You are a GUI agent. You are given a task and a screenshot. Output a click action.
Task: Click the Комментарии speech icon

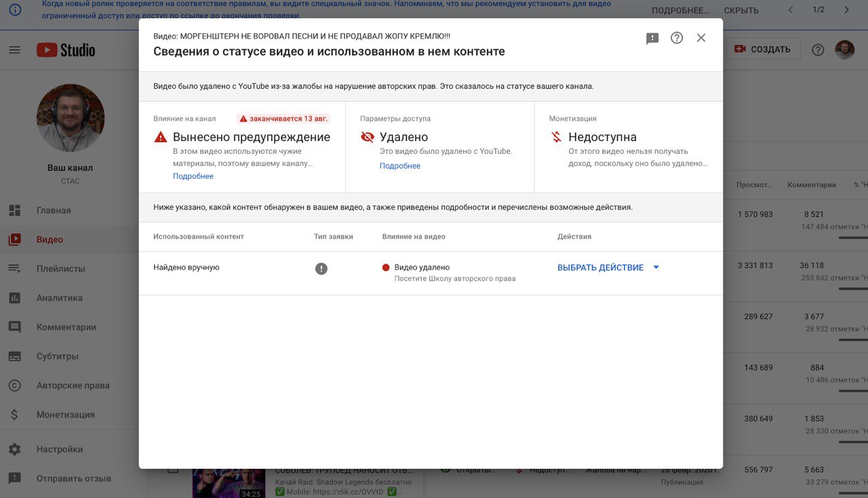pyautogui.click(x=14, y=327)
